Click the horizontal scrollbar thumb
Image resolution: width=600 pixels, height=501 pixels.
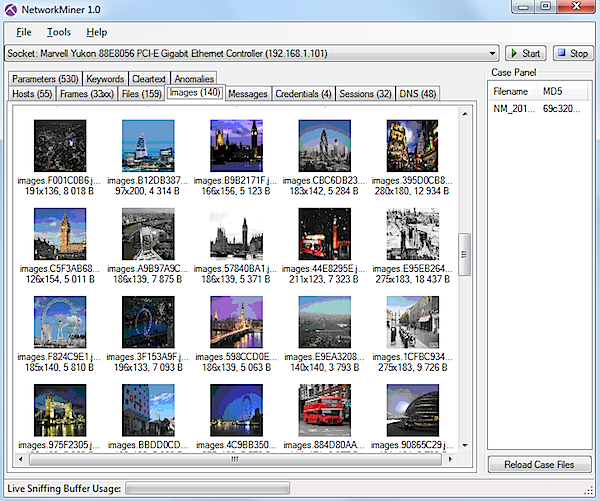tap(235, 459)
